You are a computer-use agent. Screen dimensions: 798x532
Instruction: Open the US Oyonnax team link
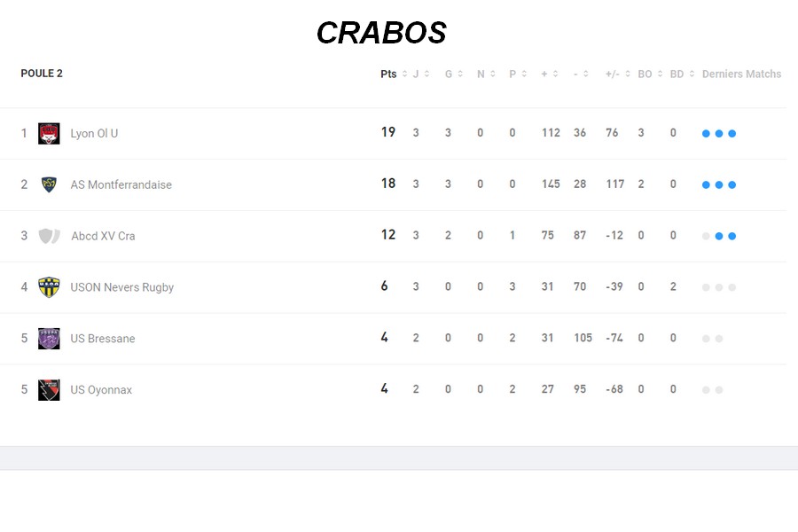click(x=101, y=390)
